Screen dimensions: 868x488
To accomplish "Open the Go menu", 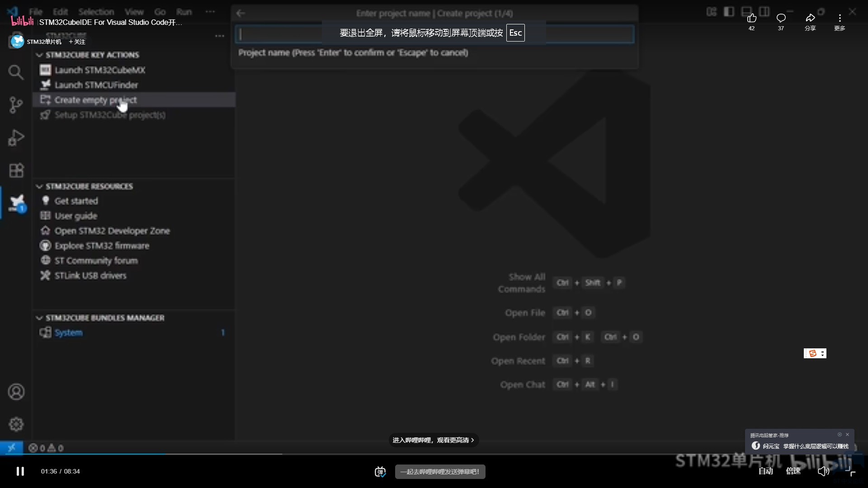I will 160,12.
